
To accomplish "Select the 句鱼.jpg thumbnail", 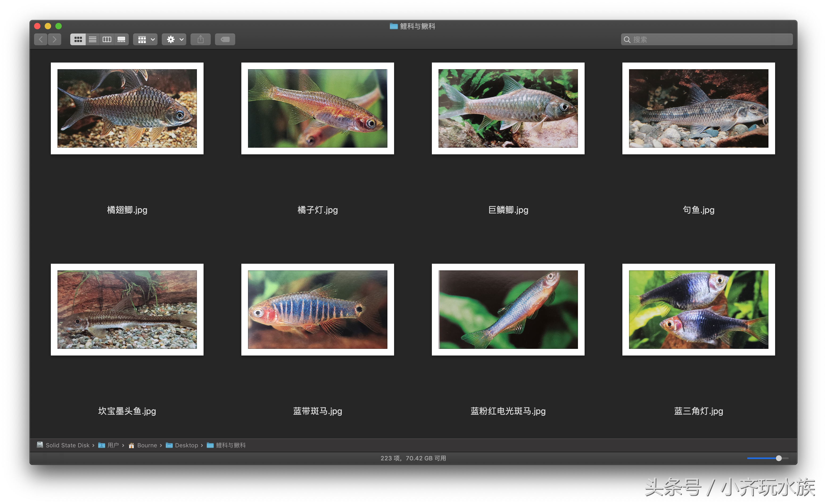I will pos(698,108).
